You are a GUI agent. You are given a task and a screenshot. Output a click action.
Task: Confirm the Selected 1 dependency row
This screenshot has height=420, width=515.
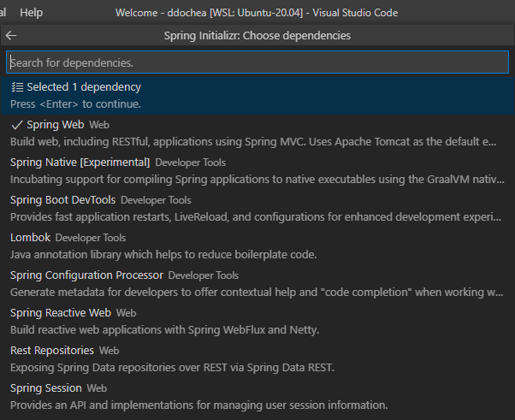pos(257,96)
